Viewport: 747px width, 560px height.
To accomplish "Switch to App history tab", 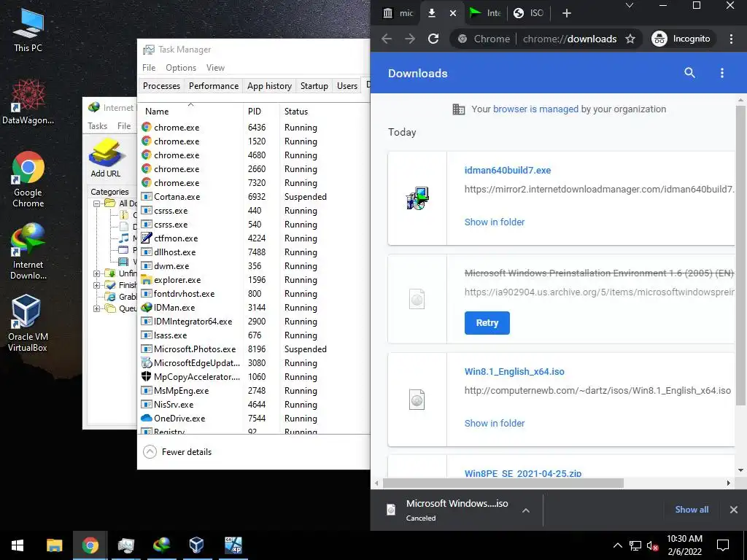I will click(x=269, y=86).
